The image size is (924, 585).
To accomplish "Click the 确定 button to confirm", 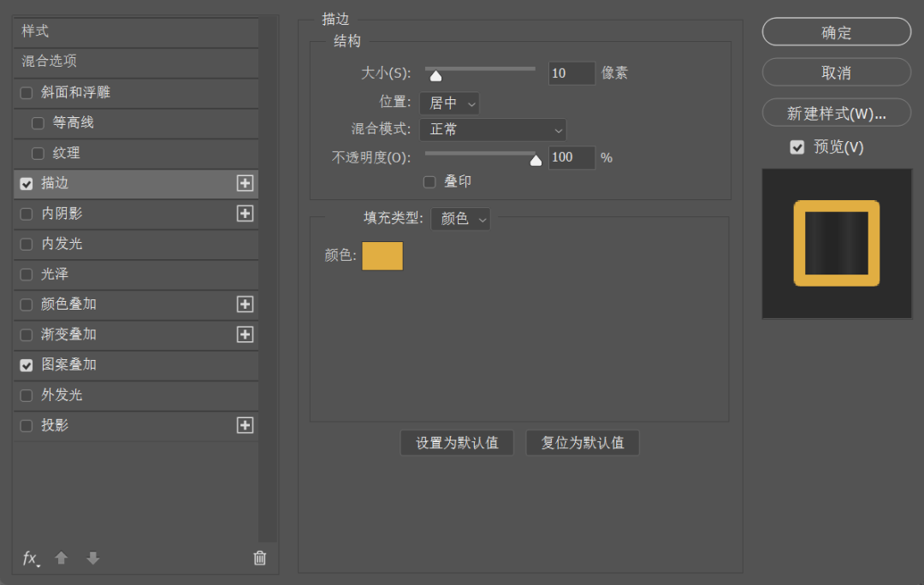I will pyautogui.click(x=836, y=32).
